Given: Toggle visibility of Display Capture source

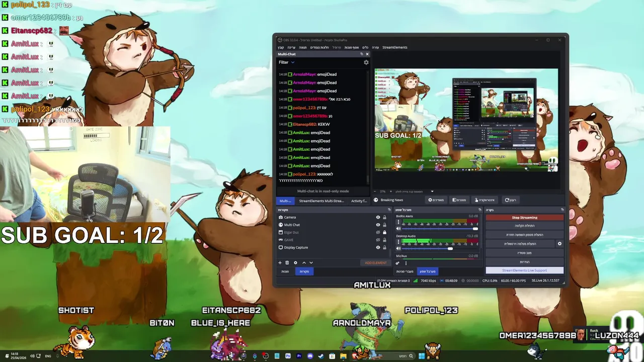Looking at the screenshot, I should coord(378,247).
